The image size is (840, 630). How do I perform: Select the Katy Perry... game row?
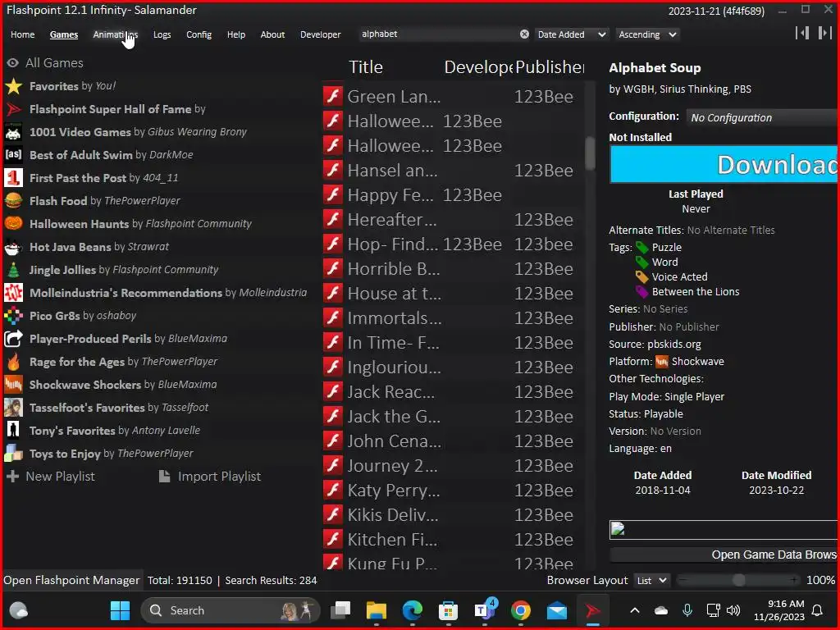pos(453,491)
